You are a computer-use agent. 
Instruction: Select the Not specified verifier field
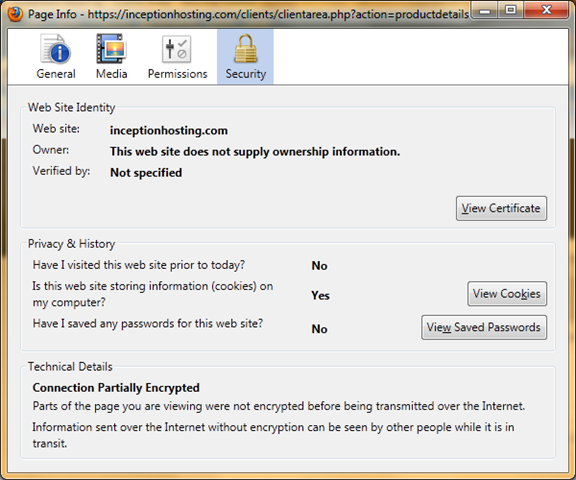tap(146, 173)
